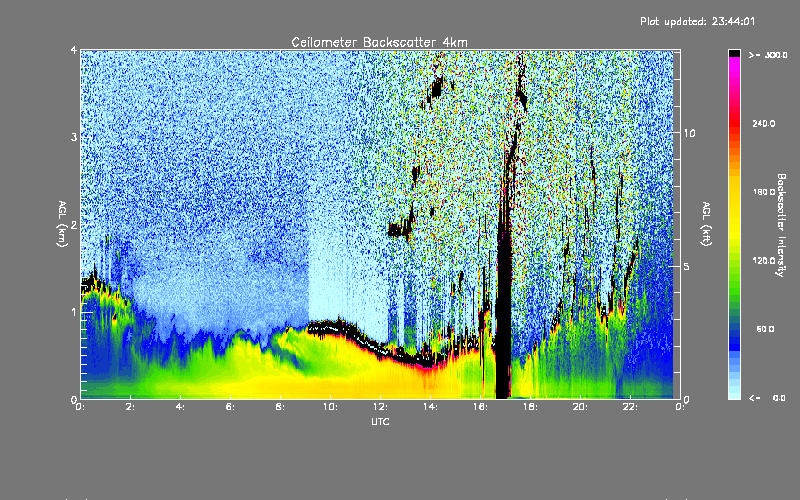This screenshot has height=500, width=800.
Task: Click the right "AGL (kft)" axis label
Action: pos(706,224)
